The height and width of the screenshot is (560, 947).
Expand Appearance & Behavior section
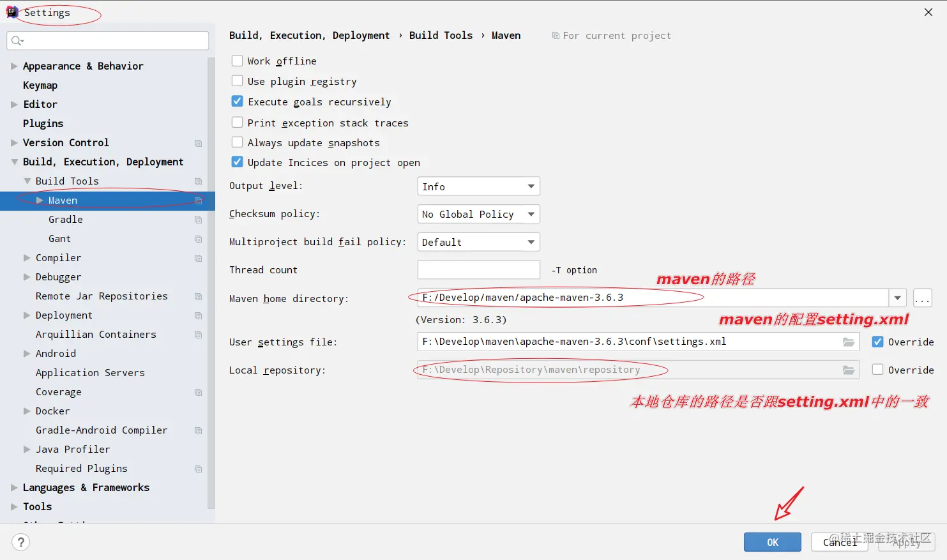point(14,66)
